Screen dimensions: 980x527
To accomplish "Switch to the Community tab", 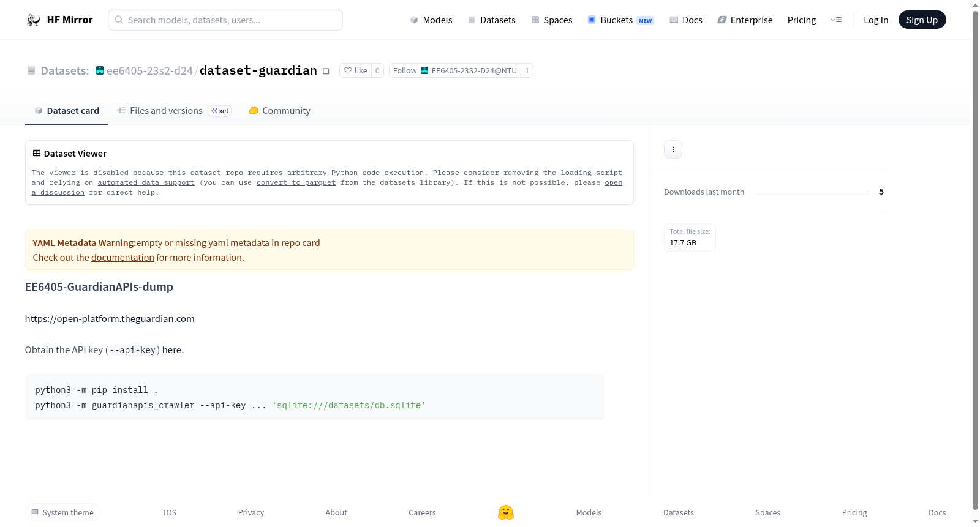I will pos(279,111).
